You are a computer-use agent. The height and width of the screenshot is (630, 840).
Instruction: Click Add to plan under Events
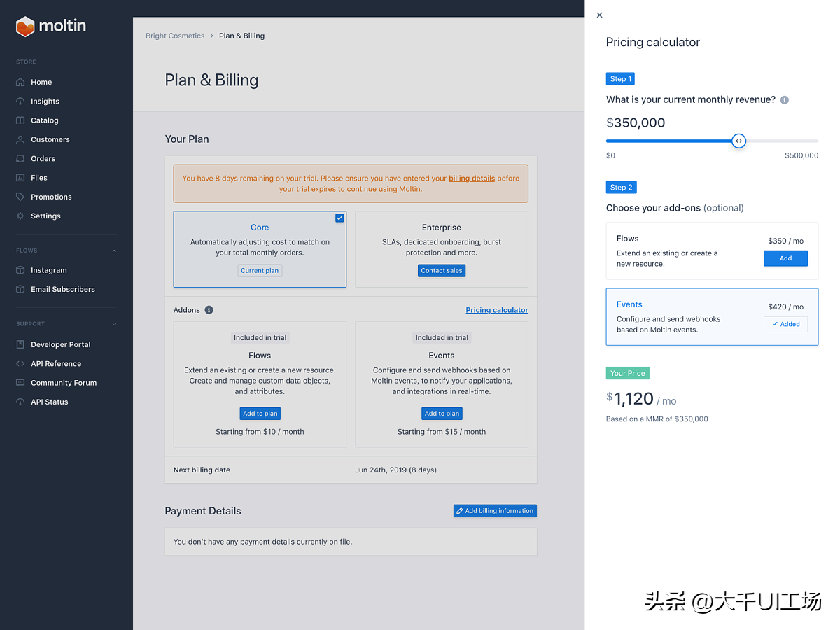coord(442,414)
